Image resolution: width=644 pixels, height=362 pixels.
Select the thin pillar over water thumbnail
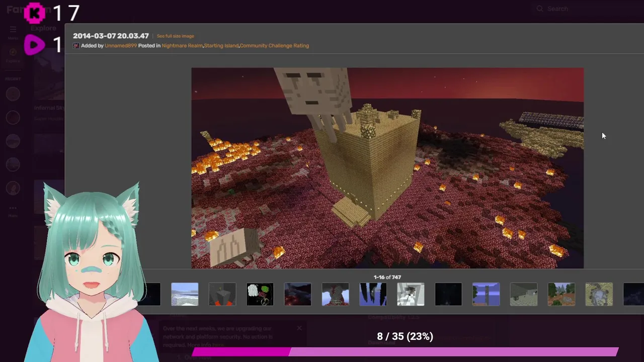click(486, 294)
